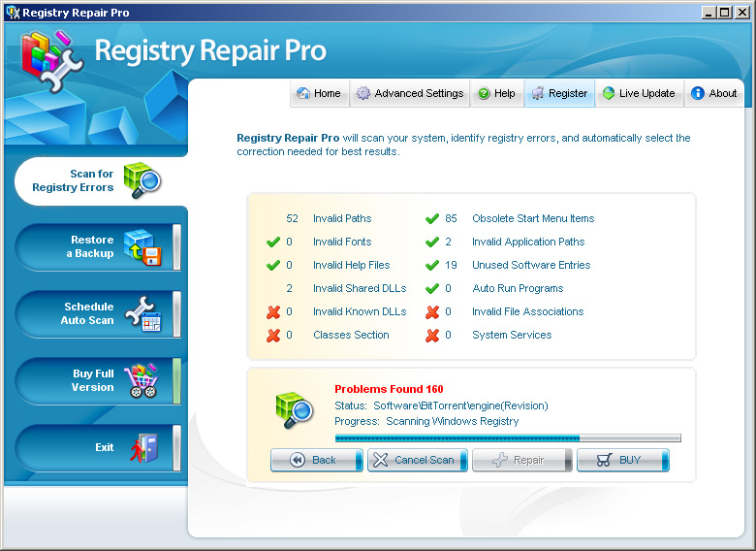Click the Register cart icon
The height and width of the screenshot is (551, 756).
(x=538, y=93)
